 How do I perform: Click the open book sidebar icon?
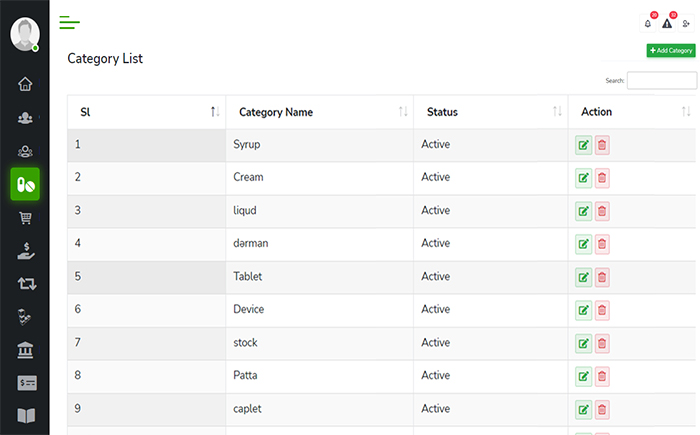[25, 415]
